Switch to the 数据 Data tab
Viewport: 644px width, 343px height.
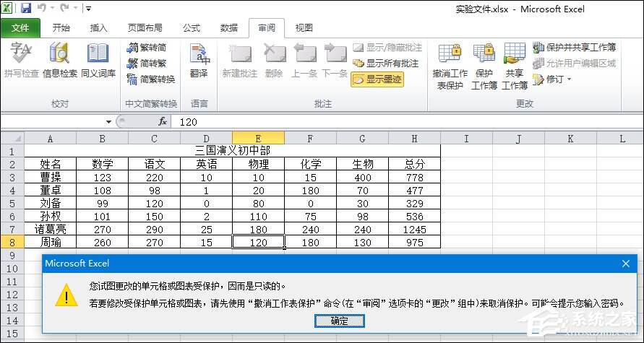tap(229, 28)
